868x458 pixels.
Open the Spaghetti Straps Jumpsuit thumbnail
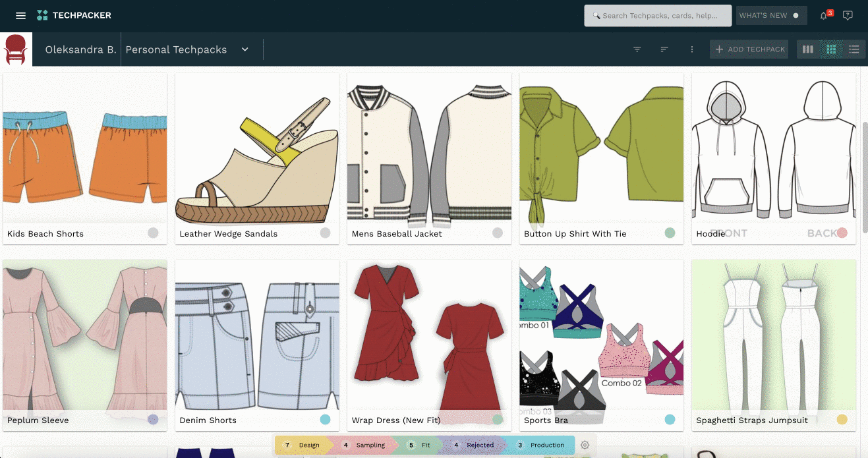(774, 334)
